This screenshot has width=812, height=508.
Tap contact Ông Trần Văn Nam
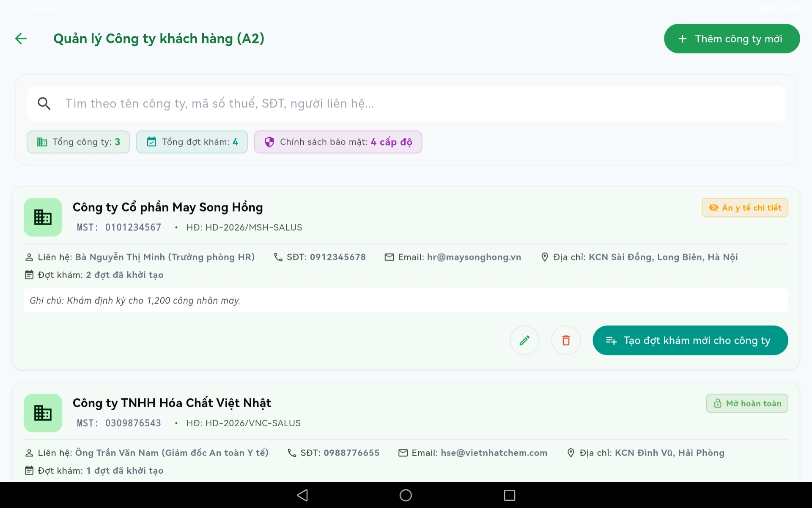[172, 453]
